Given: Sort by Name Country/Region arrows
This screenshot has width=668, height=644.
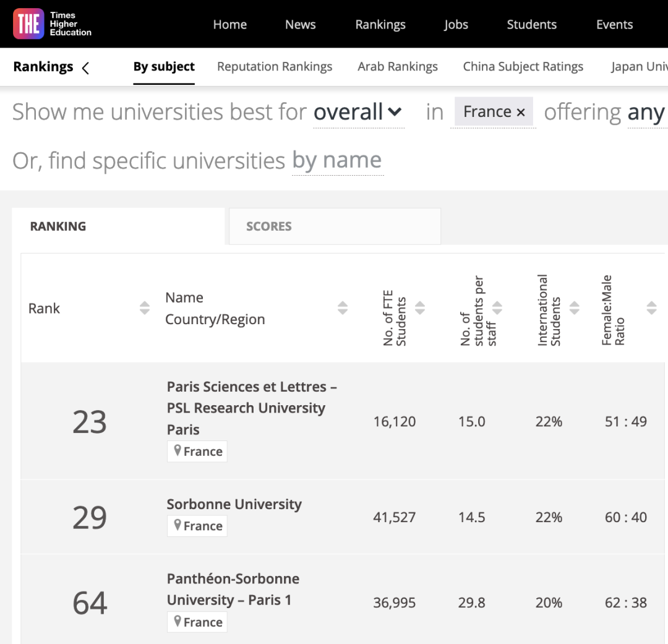Looking at the screenshot, I should [343, 307].
